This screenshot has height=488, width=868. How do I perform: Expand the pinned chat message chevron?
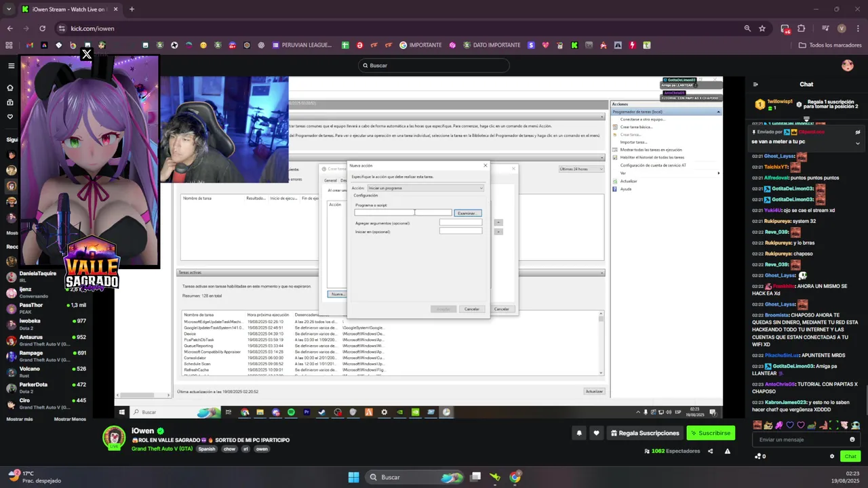click(857, 143)
